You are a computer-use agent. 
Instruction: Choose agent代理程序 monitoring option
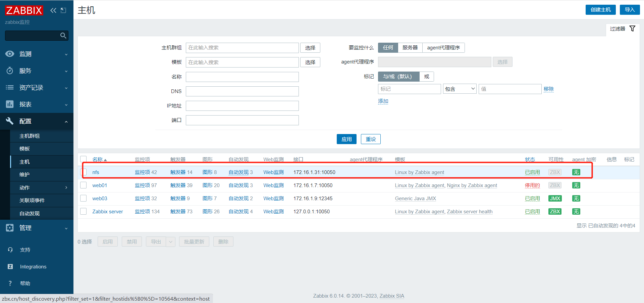pyautogui.click(x=443, y=48)
